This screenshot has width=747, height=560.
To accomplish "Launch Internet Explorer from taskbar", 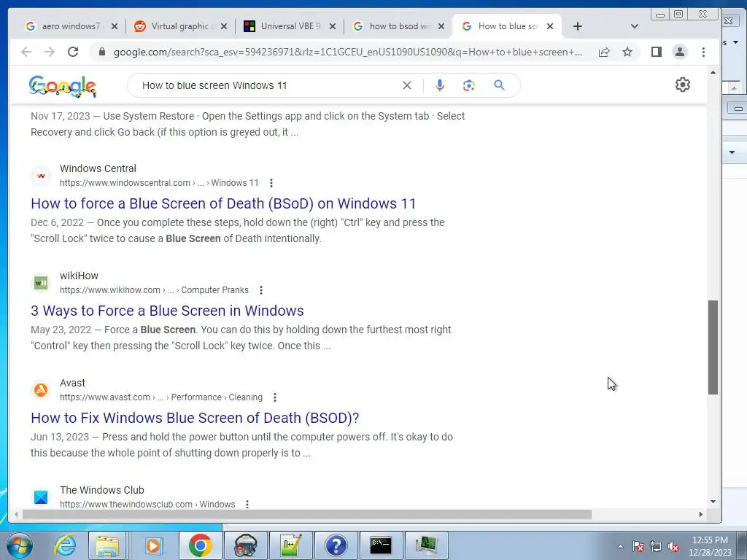I will (x=65, y=545).
